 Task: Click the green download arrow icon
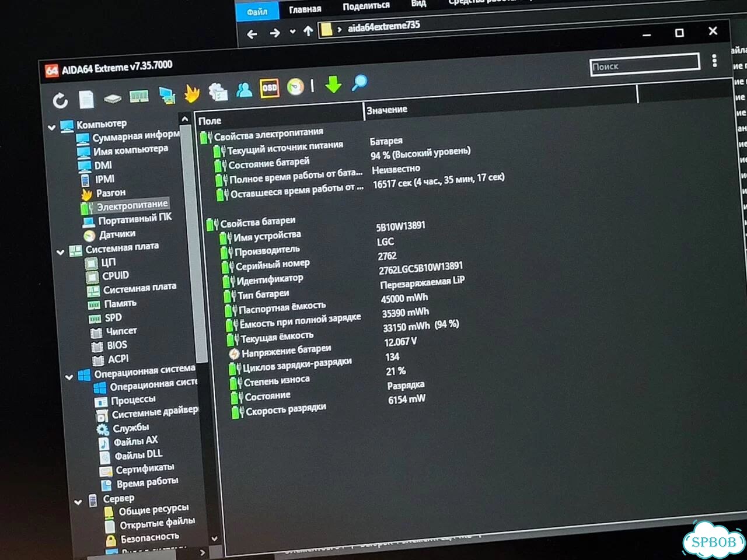tap(333, 84)
